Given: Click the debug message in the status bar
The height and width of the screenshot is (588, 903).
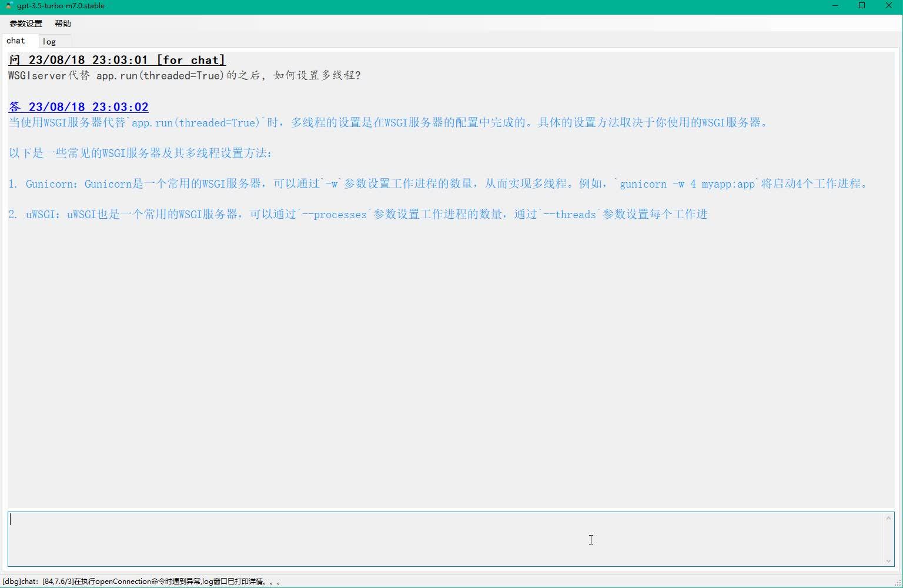Looking at the screenshot, I should [141, 581].
